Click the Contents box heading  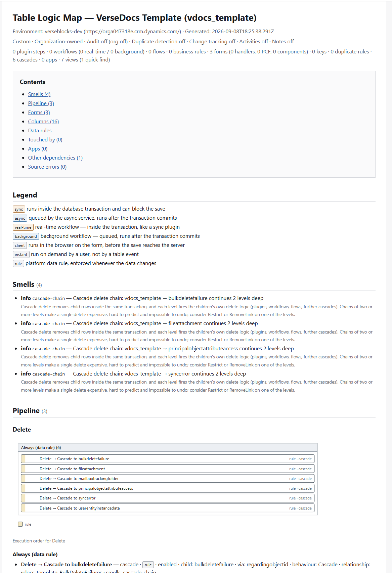tap(33, 82)
